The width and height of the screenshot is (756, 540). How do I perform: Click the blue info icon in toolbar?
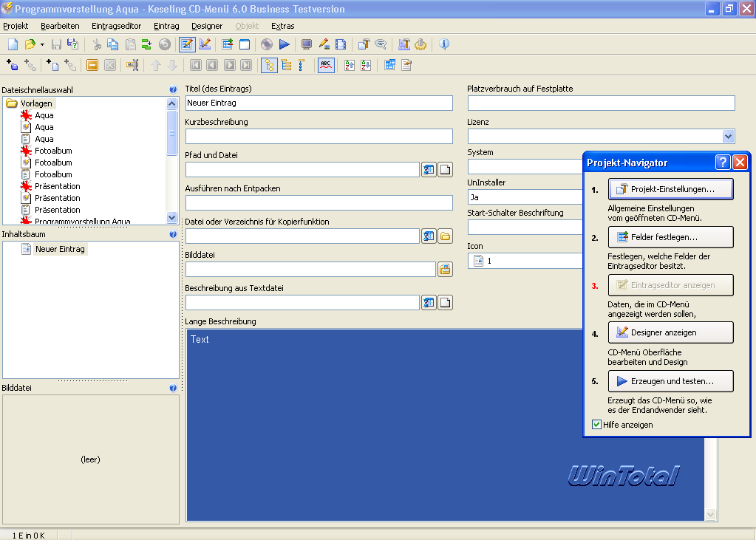pos(444,44)
